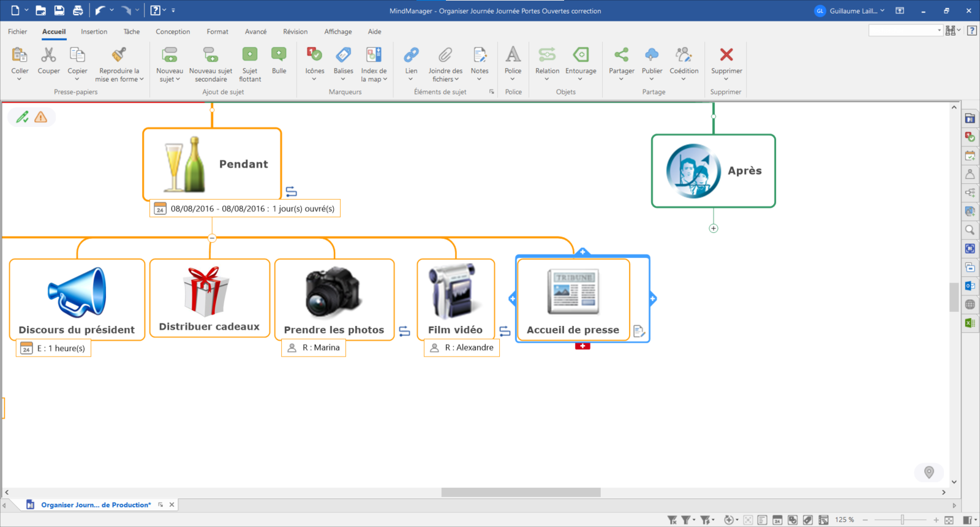Add a Bulle callout
Image resolution: width=980 pixels, height=527 pixels.
point(279,56)
